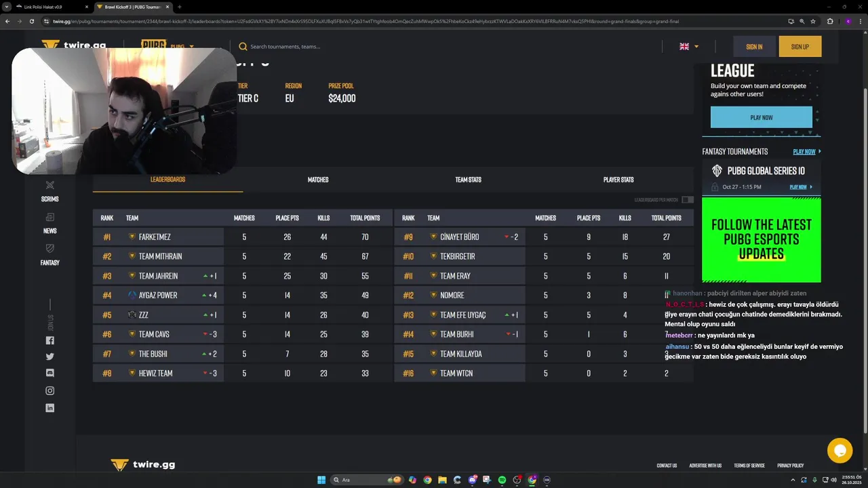Click the Sign In button
This screenshot has width=868, height=488.
pos(754,47)
